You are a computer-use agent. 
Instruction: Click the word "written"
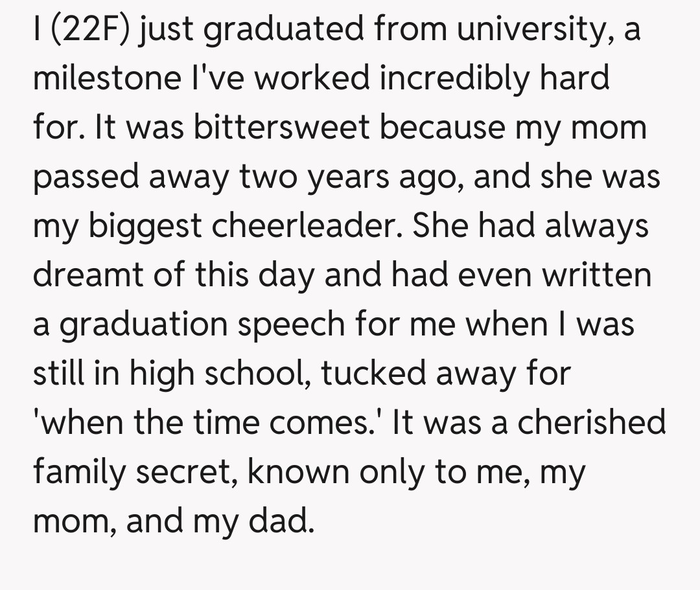click(x=597, y=275)
